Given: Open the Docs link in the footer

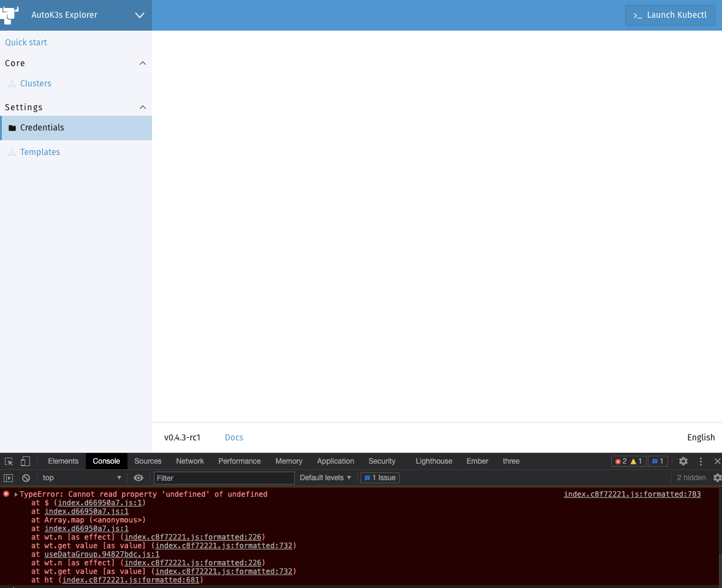Looking at the screenshot, I should point(234,437).
